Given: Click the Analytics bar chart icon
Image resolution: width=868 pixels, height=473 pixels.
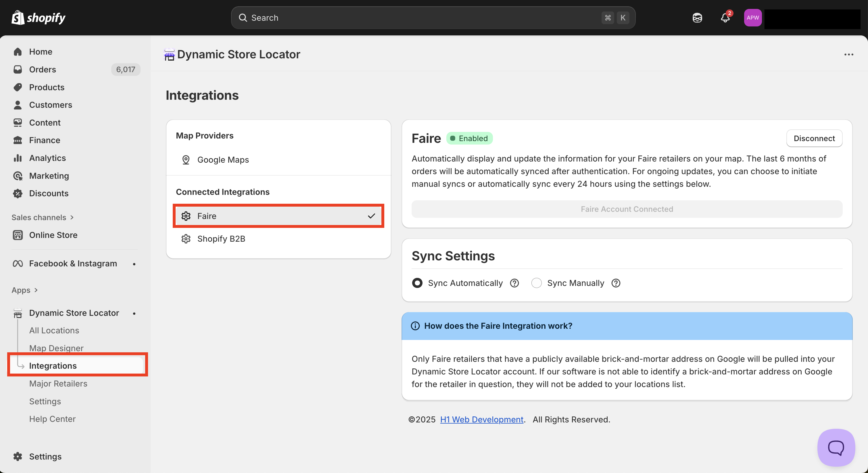Looking at the screenshot, I should 18,158.
